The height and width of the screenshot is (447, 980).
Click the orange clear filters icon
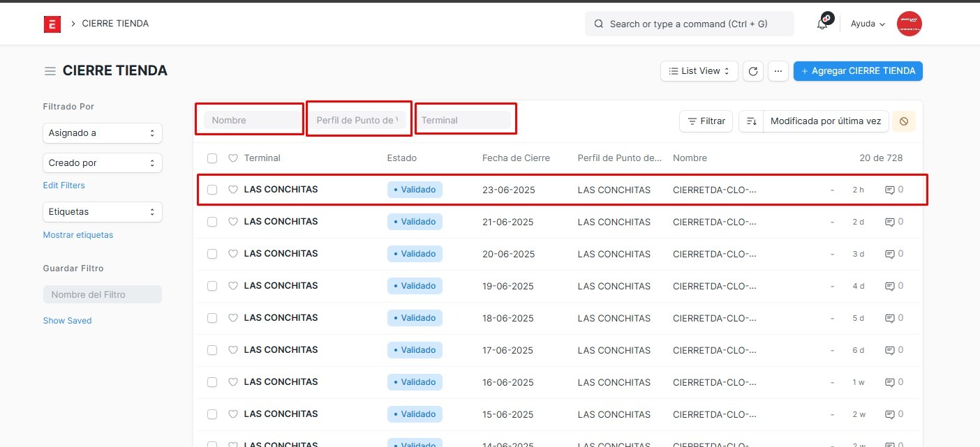pos(903,121)
